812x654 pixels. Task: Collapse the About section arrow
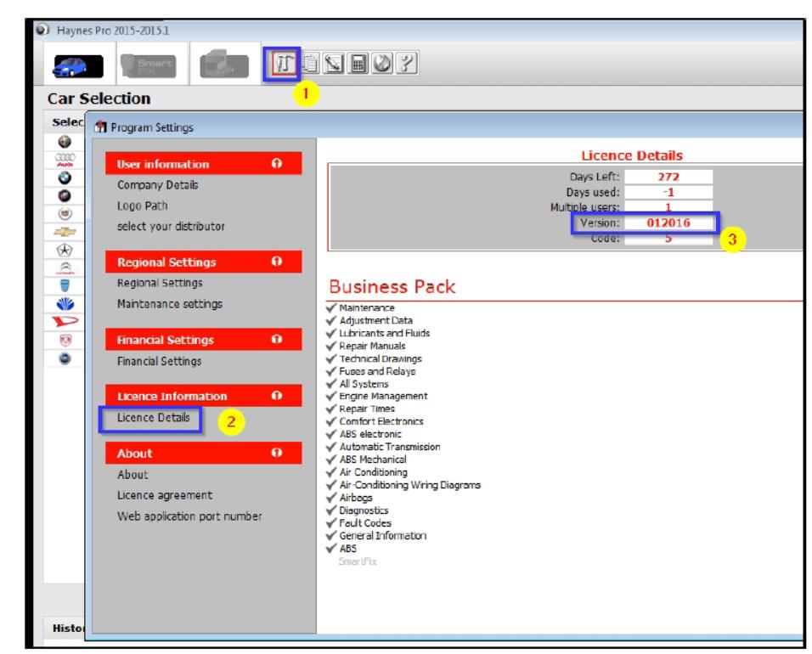[x=277, y=453]
